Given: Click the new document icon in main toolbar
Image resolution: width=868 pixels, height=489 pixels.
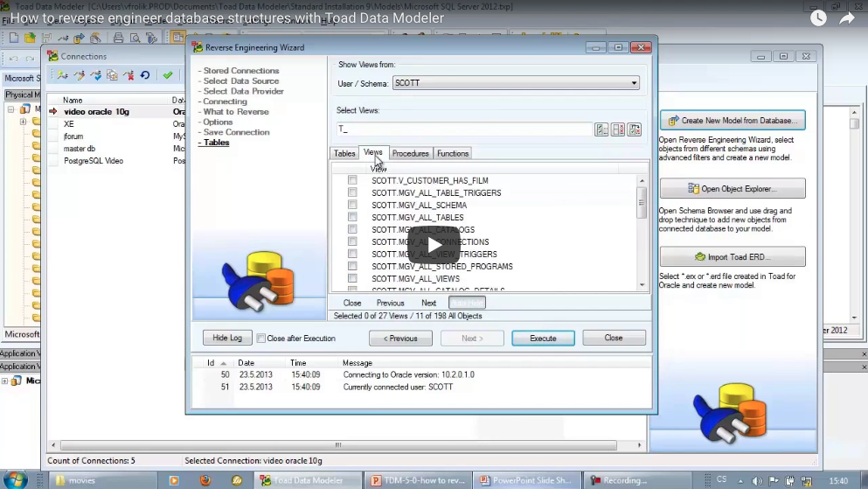Looking at the screenshot, I should pyautogui.click(x=13, y=38).
